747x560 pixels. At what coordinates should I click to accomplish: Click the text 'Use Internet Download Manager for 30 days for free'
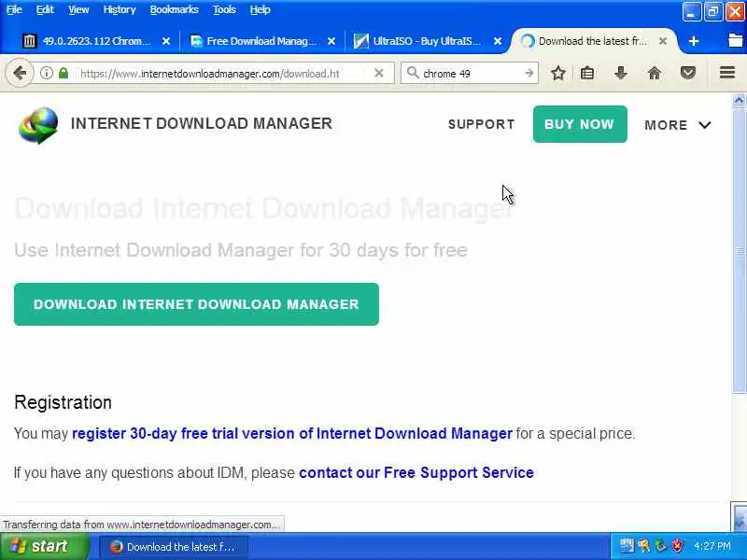pyautogui.click(x=241, y=250)
